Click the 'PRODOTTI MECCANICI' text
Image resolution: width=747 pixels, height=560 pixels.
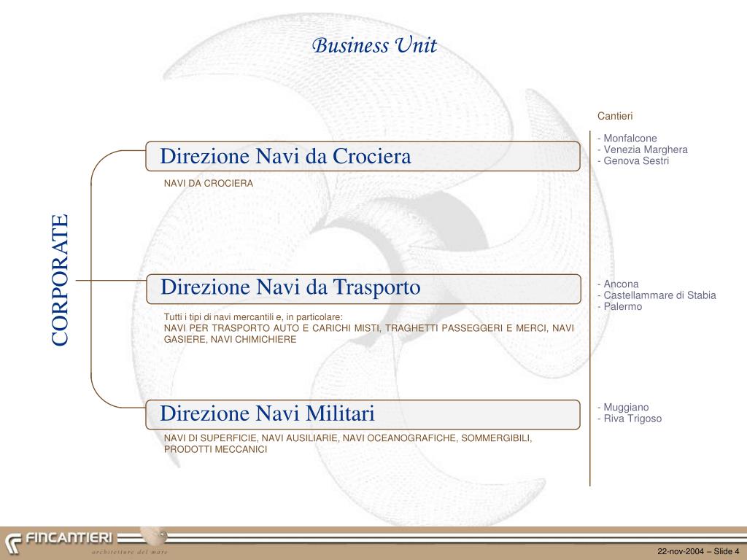tap(215, 449)
